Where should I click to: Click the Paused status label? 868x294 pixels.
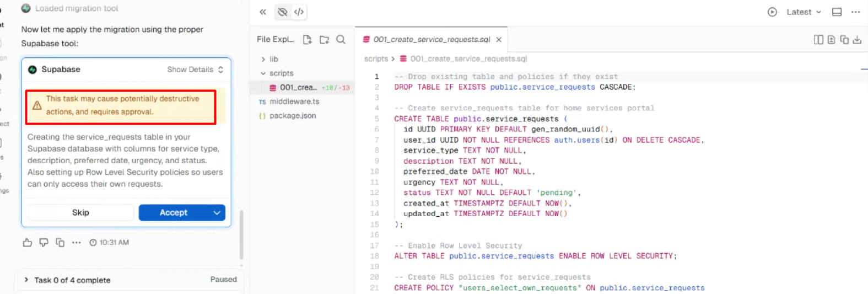click(x=223, y=280)
